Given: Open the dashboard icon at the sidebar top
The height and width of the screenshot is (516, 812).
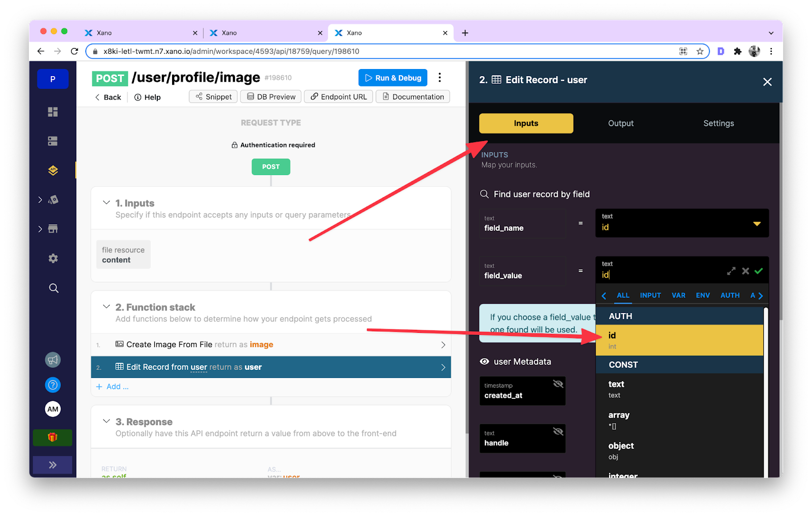Looking at the screenshot, I should pyautogui.click(x=53, y=112).
